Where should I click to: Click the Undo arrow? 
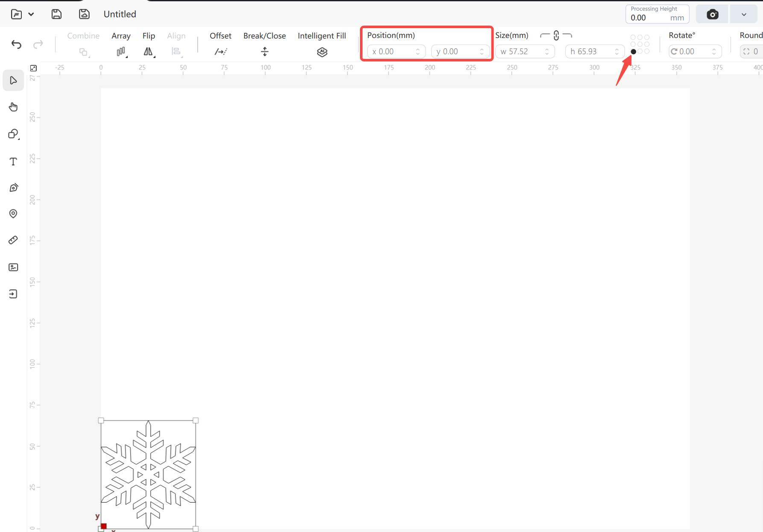pos(16,44)
